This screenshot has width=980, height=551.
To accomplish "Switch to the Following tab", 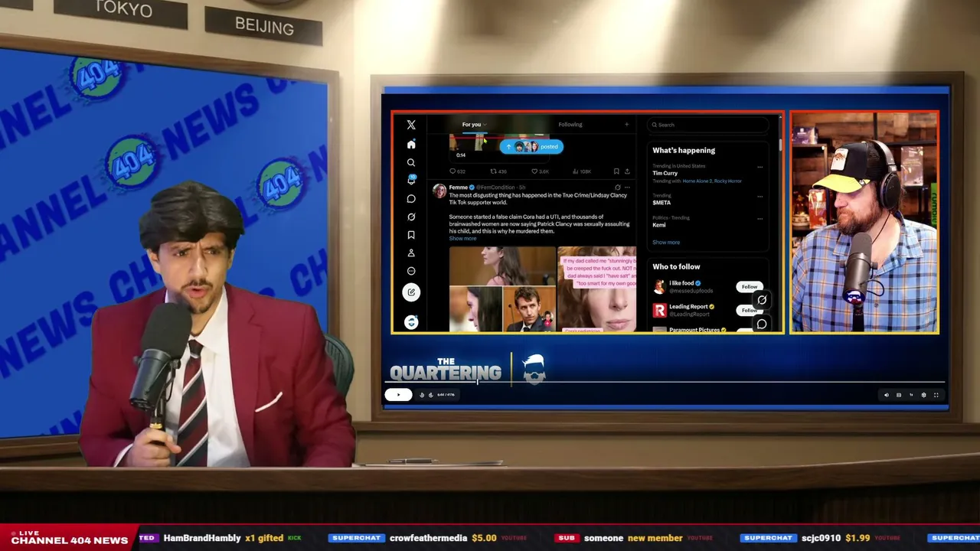I will point(570,125).
